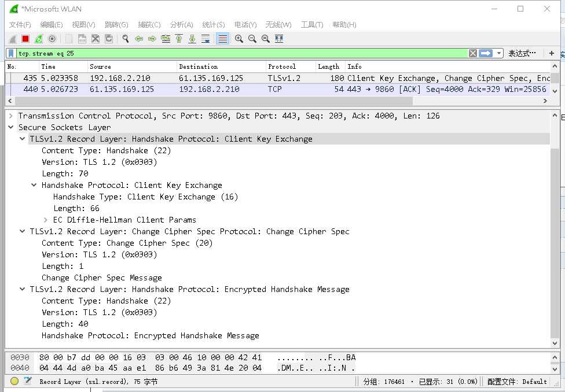Open capture file properties status icon
The image size is (565, 392).
[28, 381]
